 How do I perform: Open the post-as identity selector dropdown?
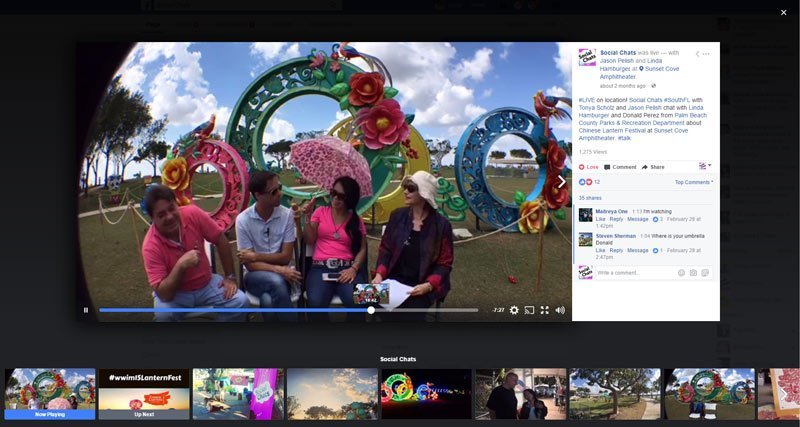point(705,166)
